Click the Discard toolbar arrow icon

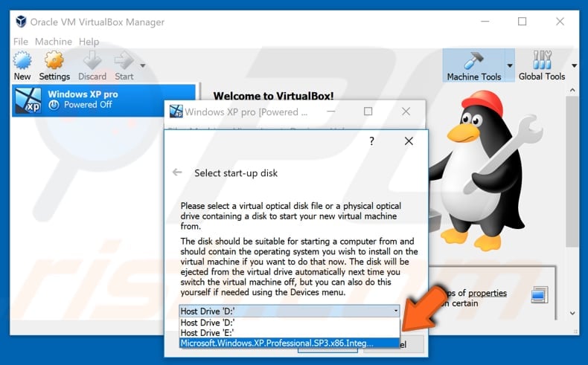coord(92,60)
